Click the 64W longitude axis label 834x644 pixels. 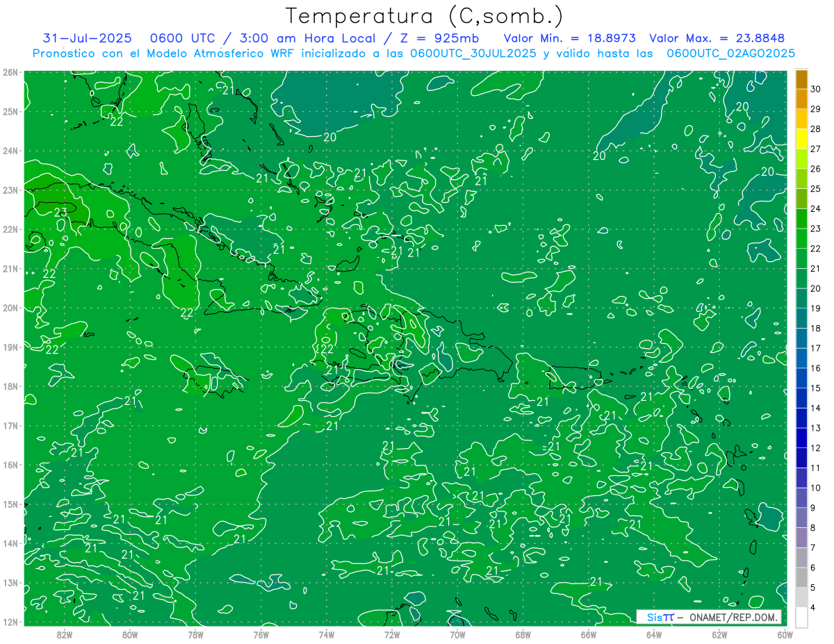click(x=653, y=634)
